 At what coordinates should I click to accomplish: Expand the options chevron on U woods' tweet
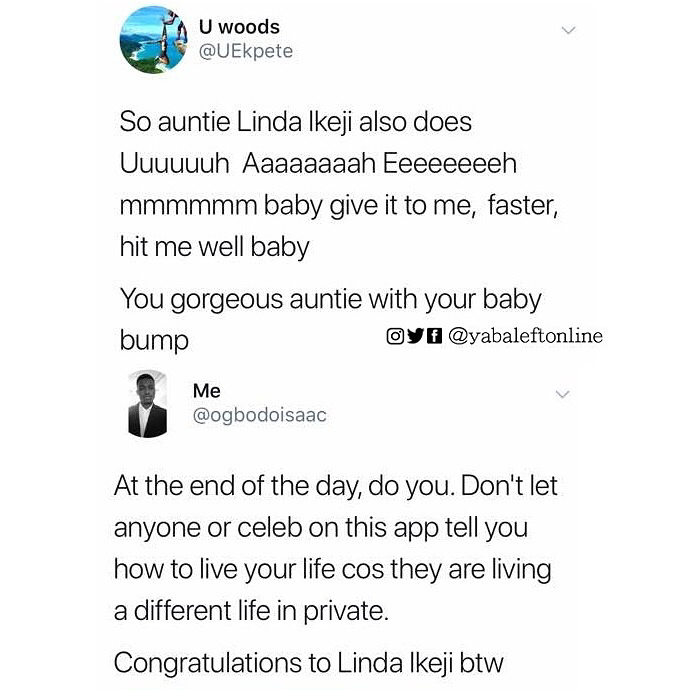click(568, 31)
